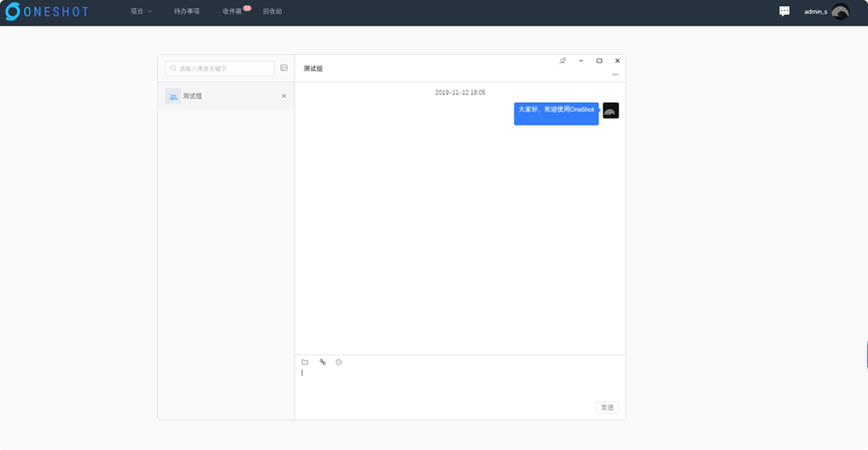This screenshot has height=450, width=868.
Task: Click the admin_s user avatar
Action: click(840, 12)
